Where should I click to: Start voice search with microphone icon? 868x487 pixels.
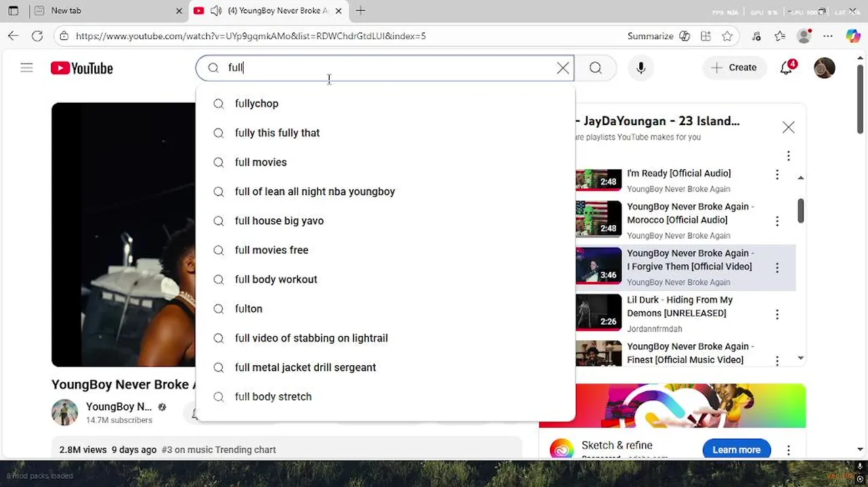click(641, 68)
